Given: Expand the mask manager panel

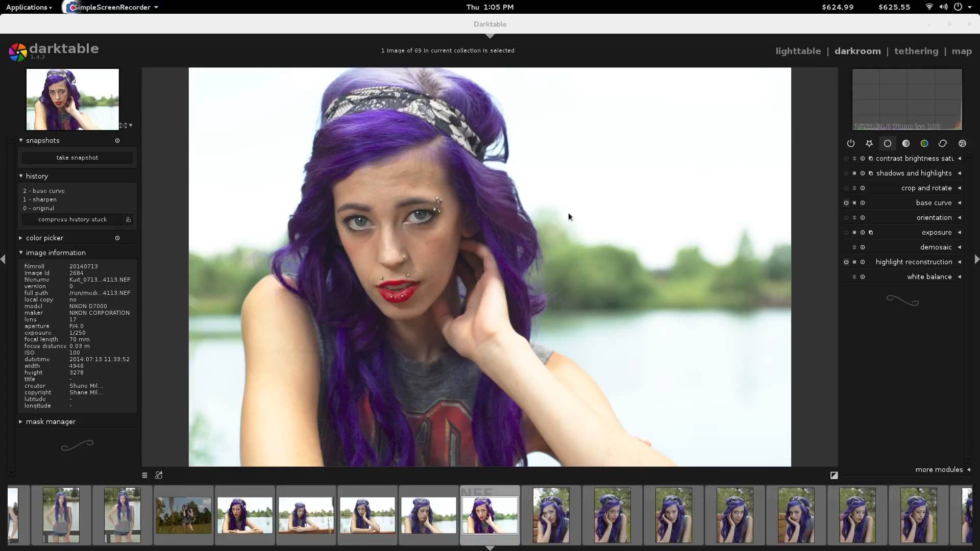Looking at the screenshot, I should (50, 421).
